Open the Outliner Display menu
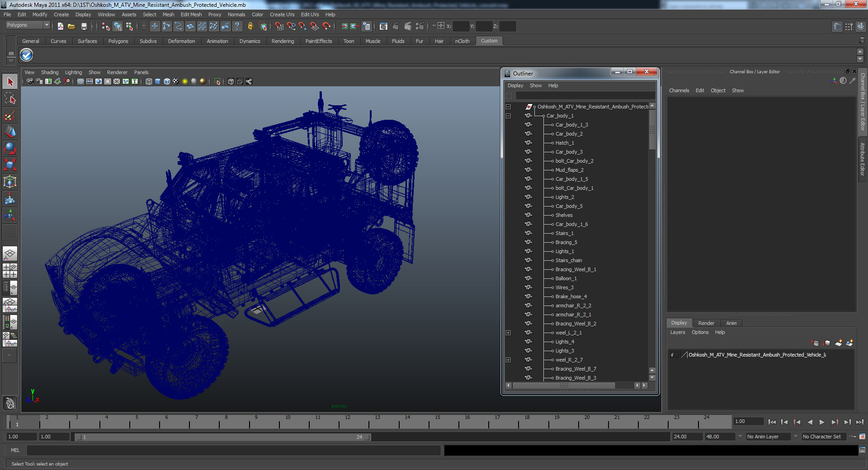868x470 pixels. pyautogui.click(x=515, y=85)
